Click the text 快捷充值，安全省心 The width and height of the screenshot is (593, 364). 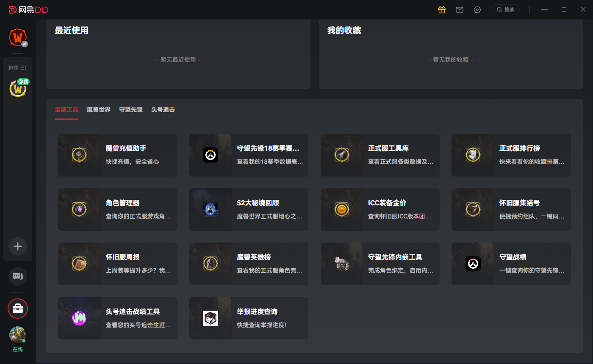132,162
